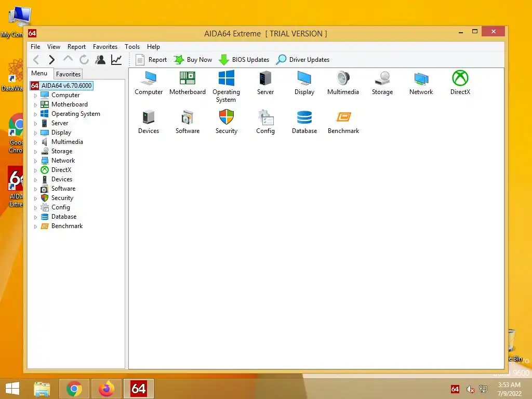Select Software in the sidebar tree
Screen dimensions: 532x399
[x=63, y=189]
